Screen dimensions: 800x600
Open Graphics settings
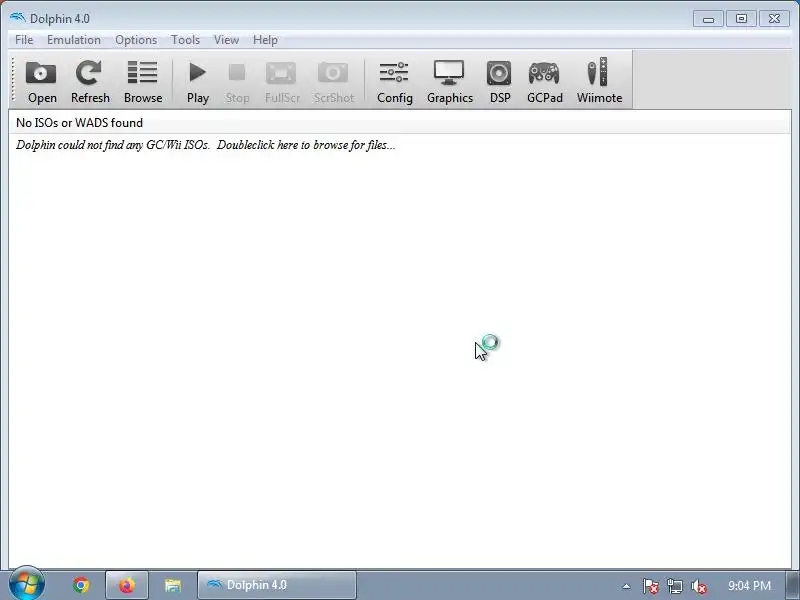[x=449, y=81]
